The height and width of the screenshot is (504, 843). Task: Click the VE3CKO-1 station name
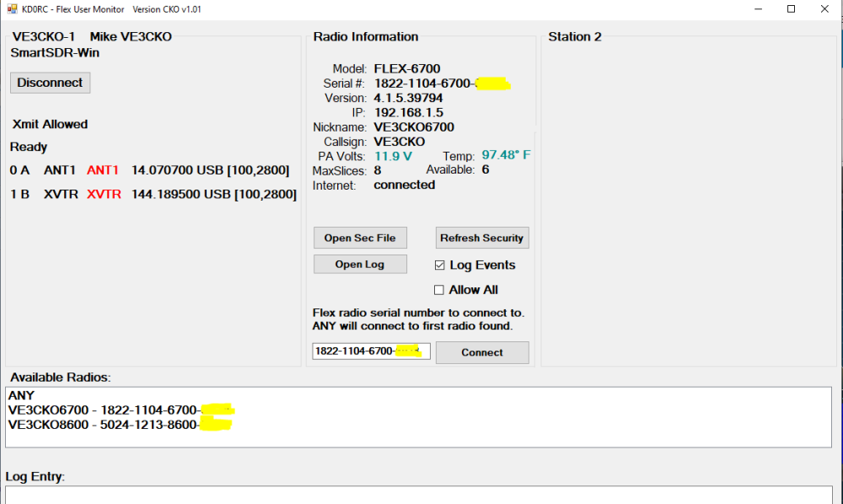pos(44,36)
